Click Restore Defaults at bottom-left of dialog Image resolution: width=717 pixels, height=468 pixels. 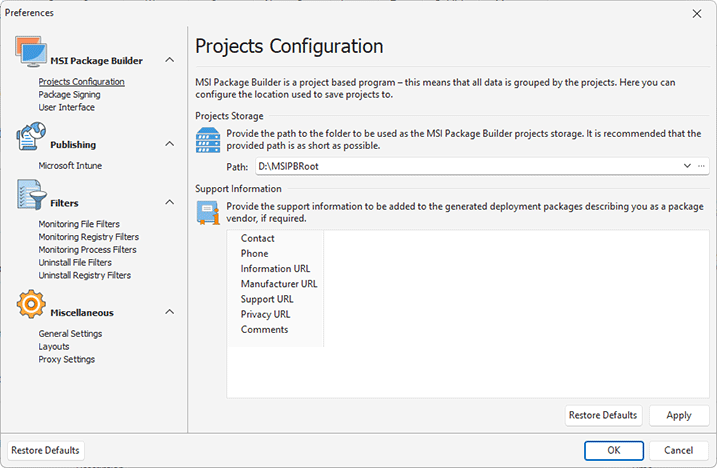[x=46, y=450]
